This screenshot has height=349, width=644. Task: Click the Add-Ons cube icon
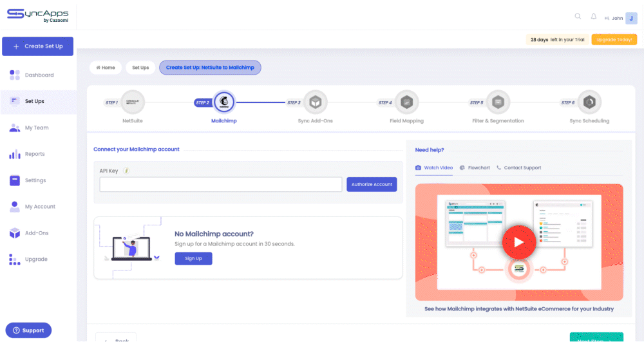point(15,233)
